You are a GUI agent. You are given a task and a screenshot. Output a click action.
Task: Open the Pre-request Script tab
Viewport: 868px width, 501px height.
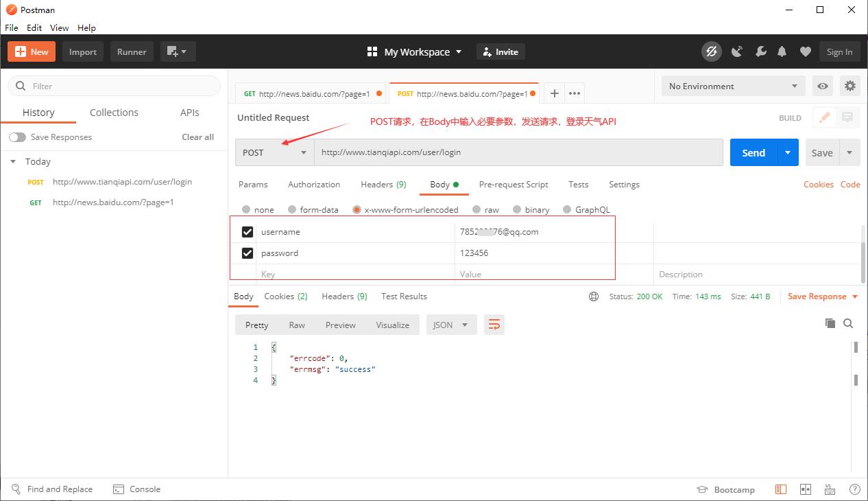514,184
